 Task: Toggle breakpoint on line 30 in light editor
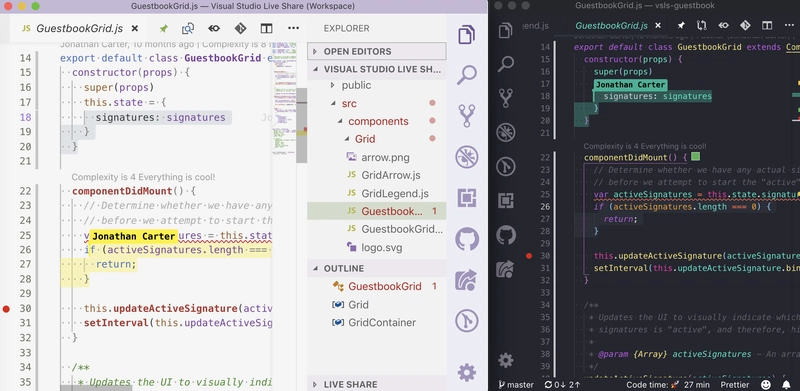(x=6, y=308)
